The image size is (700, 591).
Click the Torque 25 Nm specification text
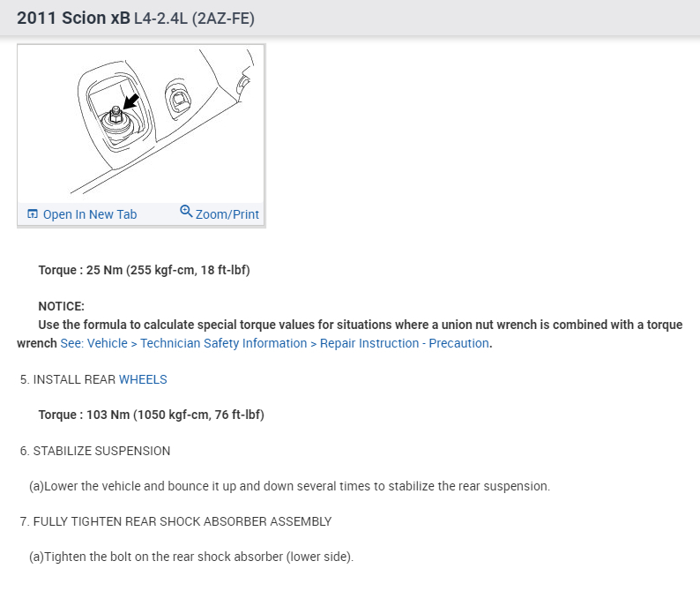144,270
